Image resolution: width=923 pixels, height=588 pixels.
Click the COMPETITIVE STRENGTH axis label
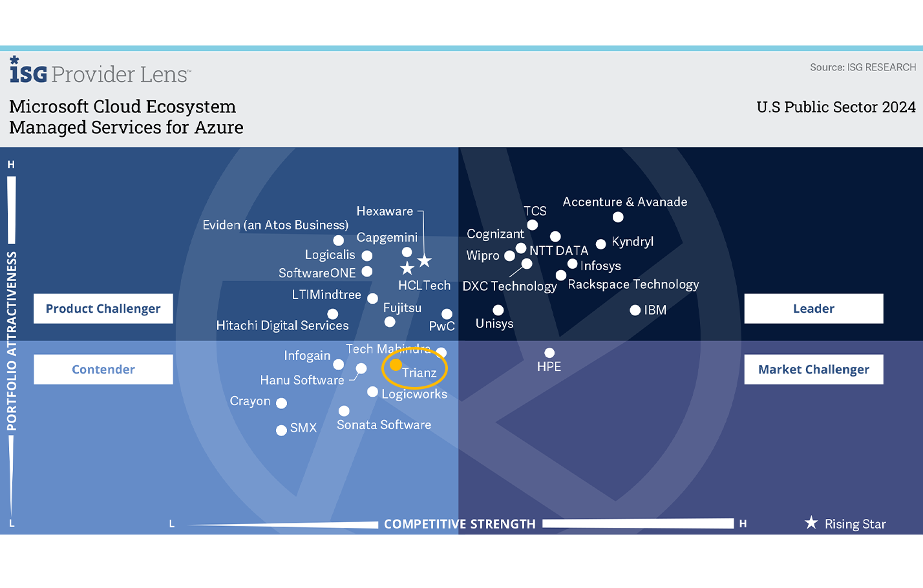pyautogui.click(x=460, y=524)
